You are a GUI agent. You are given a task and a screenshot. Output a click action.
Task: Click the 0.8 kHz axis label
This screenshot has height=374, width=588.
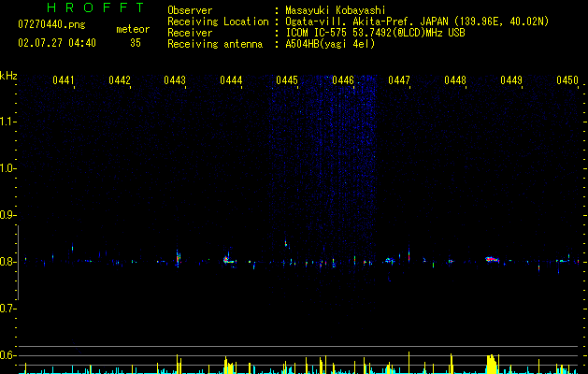coord(7,262)
